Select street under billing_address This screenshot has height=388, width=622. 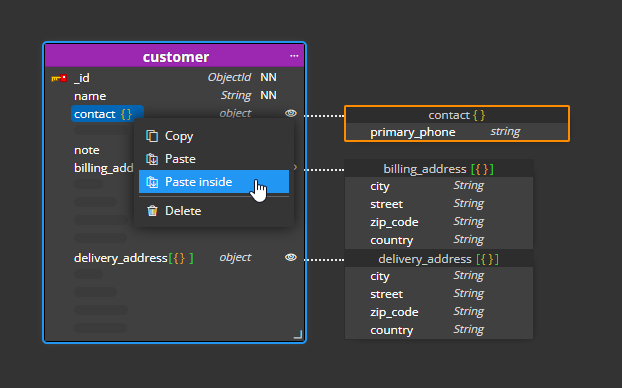click(x=386, y=204)
